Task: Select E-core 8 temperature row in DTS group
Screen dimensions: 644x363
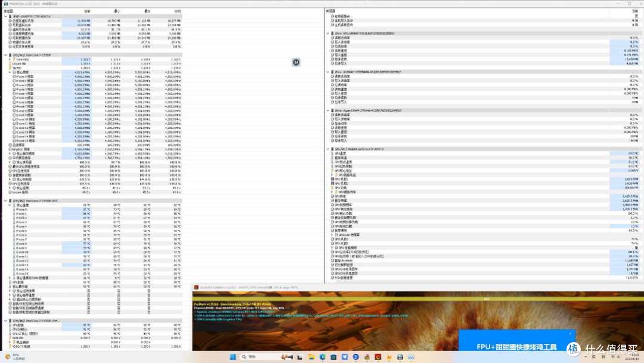Action: (x=92, y=244)
